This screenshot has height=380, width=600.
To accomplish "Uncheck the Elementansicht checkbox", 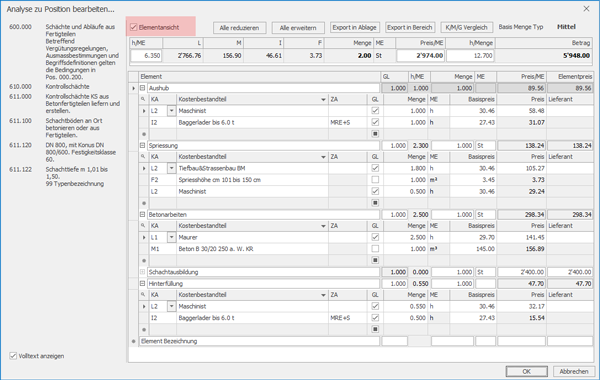I will (x=134, y=27).
